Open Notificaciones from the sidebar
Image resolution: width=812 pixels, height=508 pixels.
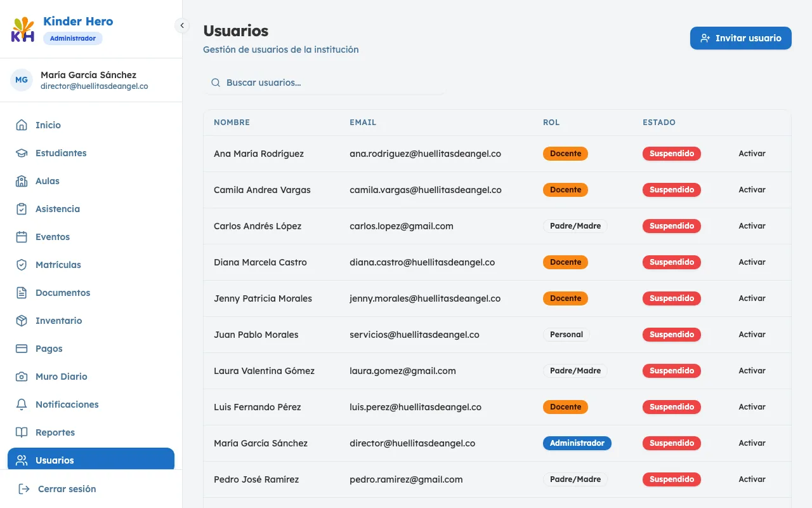click(67, 404)
